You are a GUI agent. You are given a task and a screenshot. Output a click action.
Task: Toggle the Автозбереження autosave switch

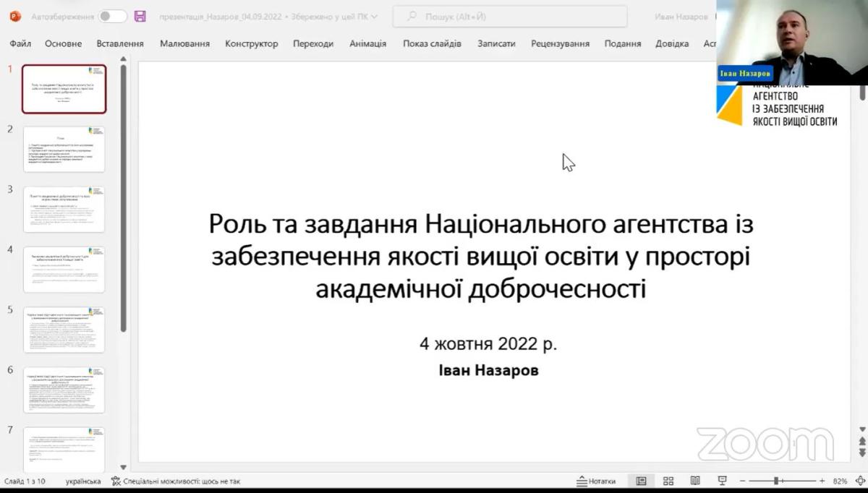coord(113,16)
